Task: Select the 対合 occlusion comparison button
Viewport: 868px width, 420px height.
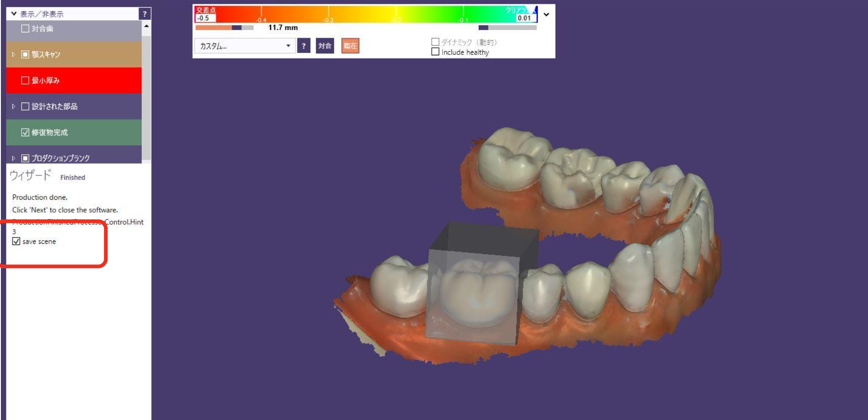Action: [x=325, y=45]
